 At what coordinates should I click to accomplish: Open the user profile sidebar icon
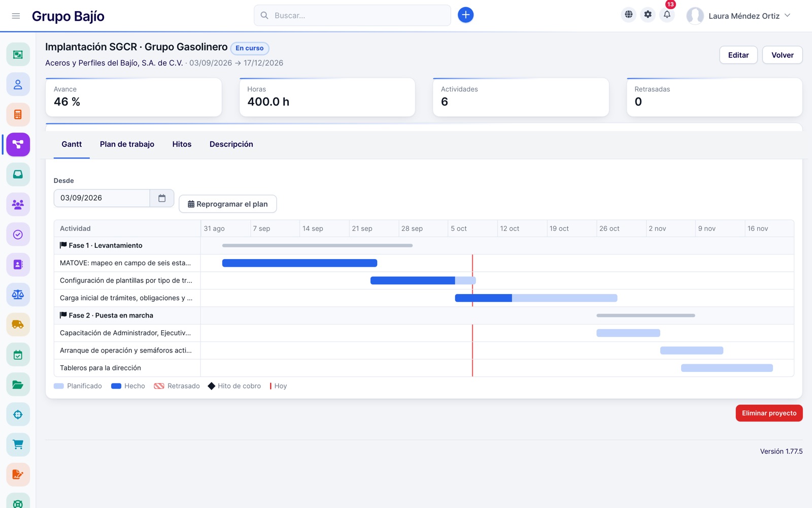tap(18, 84)
